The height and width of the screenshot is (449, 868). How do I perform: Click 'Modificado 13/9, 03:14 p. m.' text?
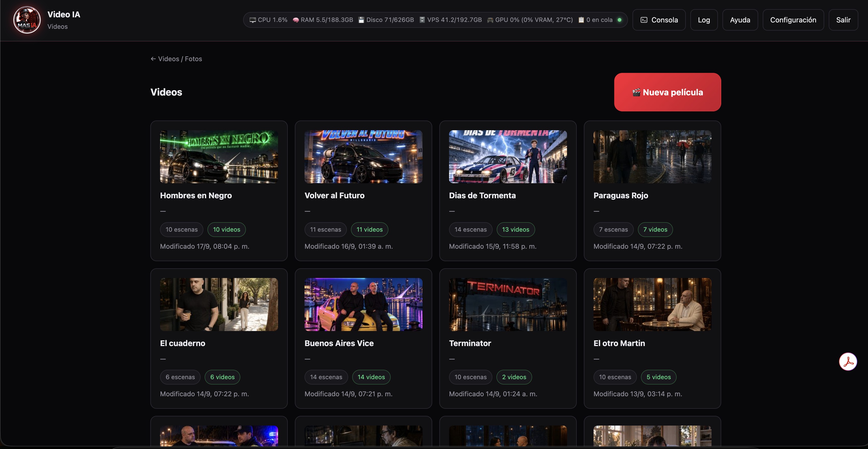tap(638, 394)
